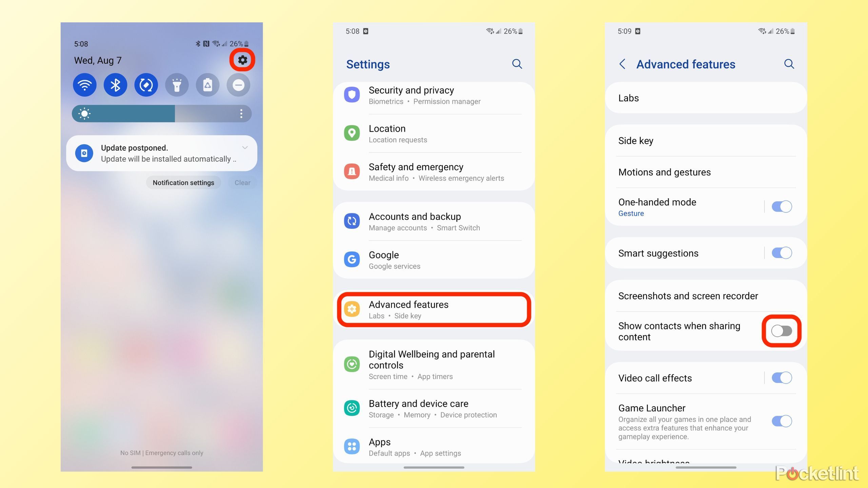Tap the Wi-Fi quick settings icon
Viewport: 868px width, 488px height.
tap(84, 84)
